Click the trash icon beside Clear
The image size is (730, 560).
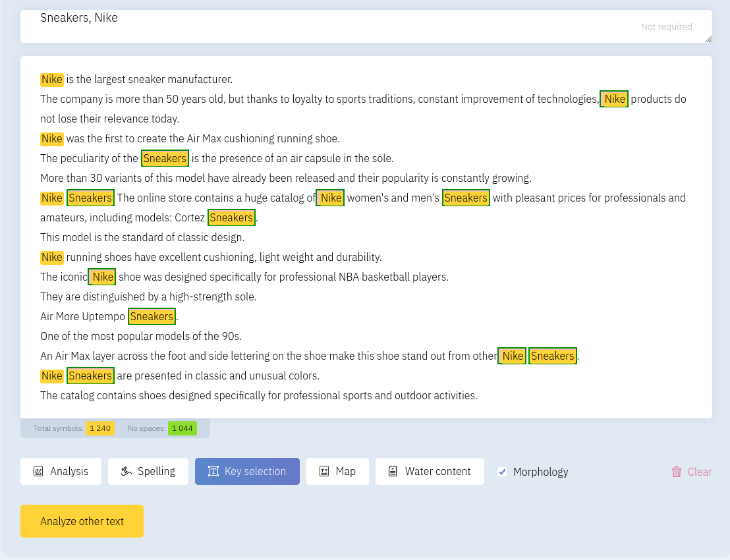(677, 472)
